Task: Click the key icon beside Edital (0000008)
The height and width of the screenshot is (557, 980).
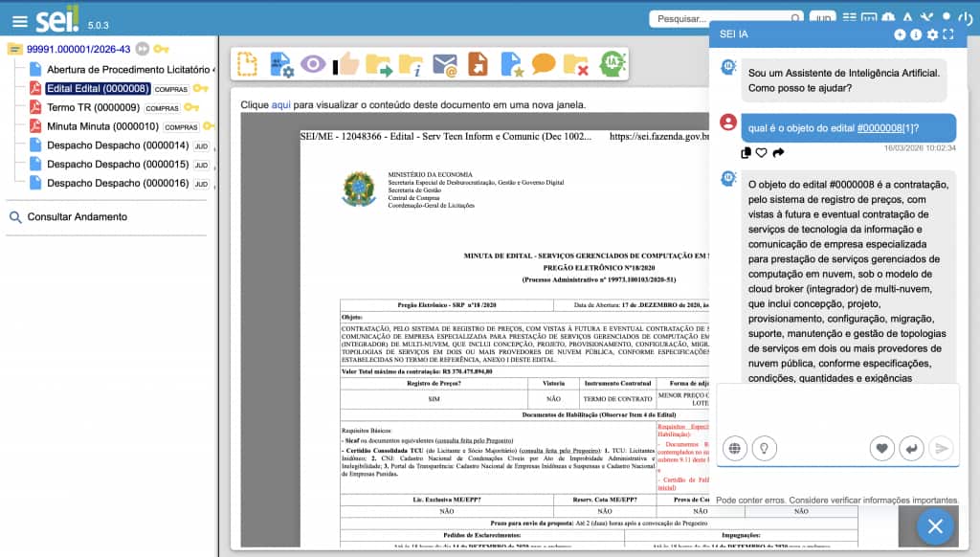Action: coord(201,89)
